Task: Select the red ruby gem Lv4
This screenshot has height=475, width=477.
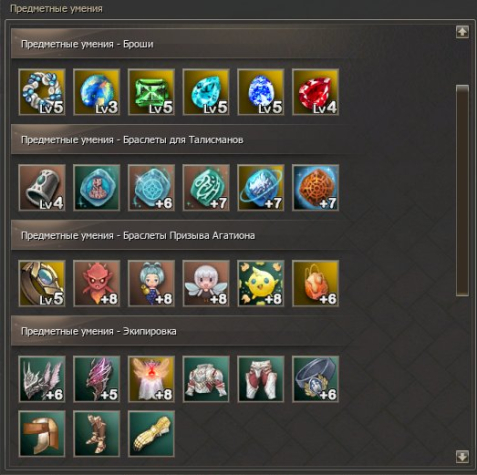Action: (x=315, y=92)
